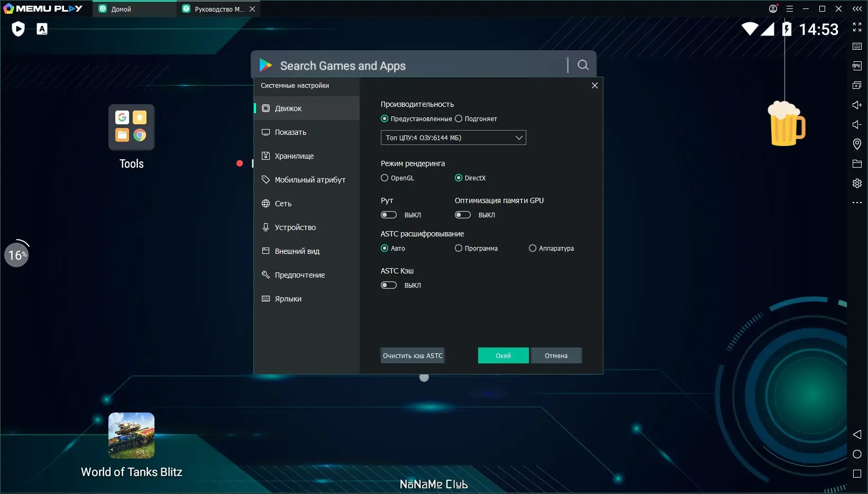Toggle fullscreen mode in the right sidebar

click(857, 27)
